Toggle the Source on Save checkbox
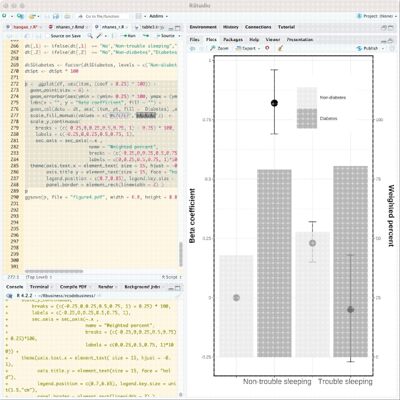Screen dimensions: 400x400 click(47, 36)
